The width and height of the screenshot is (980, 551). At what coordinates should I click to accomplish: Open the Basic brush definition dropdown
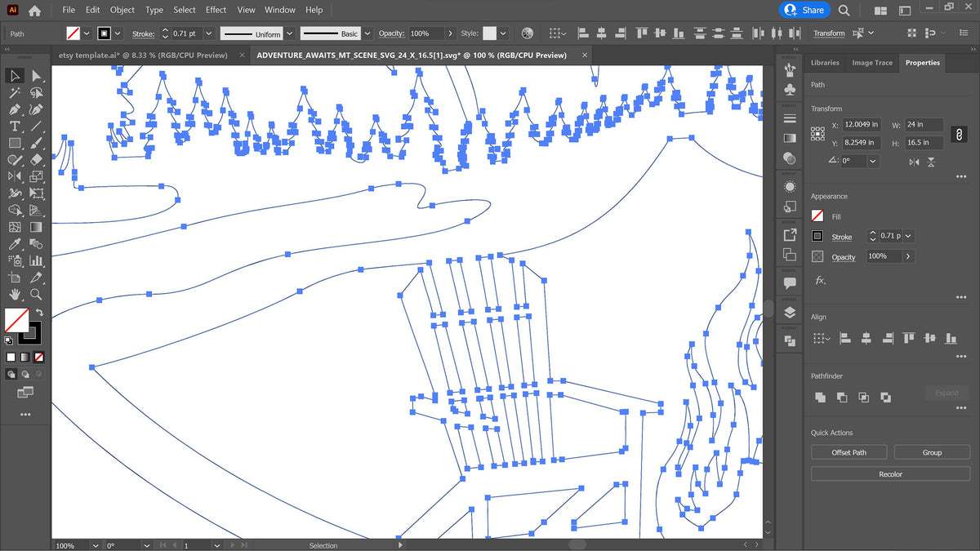[367, 33]
